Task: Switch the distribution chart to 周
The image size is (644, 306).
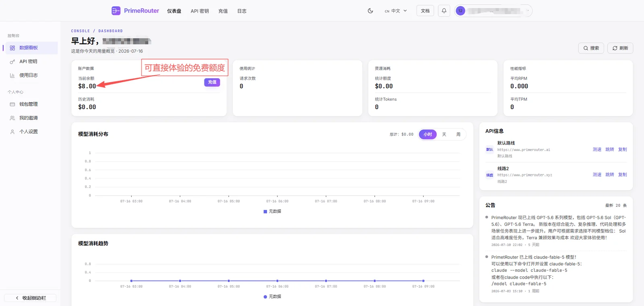Action: [458, 134]
